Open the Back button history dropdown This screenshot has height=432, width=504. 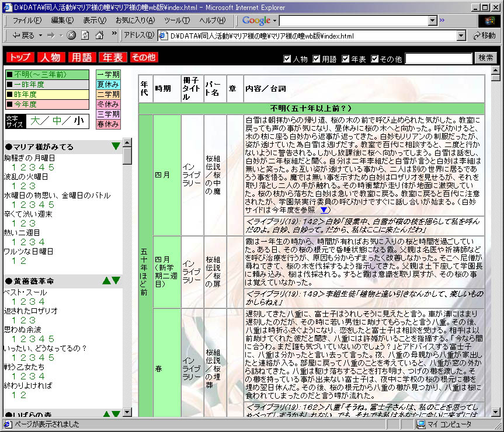point(40,36)
